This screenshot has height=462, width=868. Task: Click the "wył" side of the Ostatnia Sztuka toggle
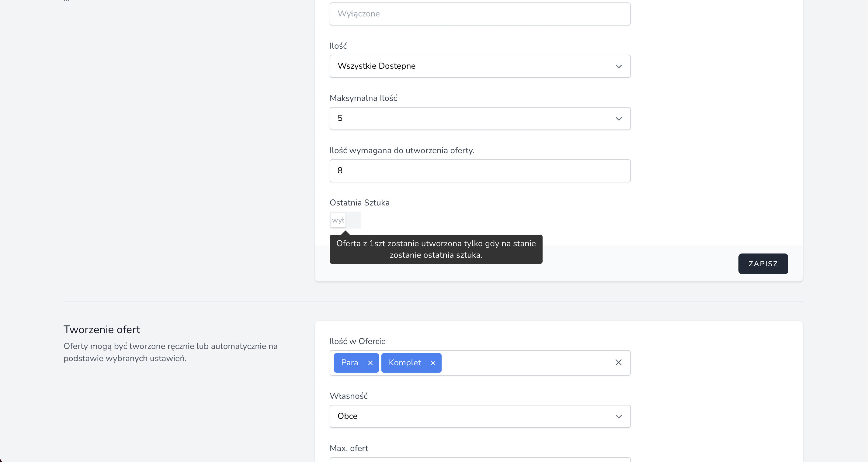click(x=337, y=220)
